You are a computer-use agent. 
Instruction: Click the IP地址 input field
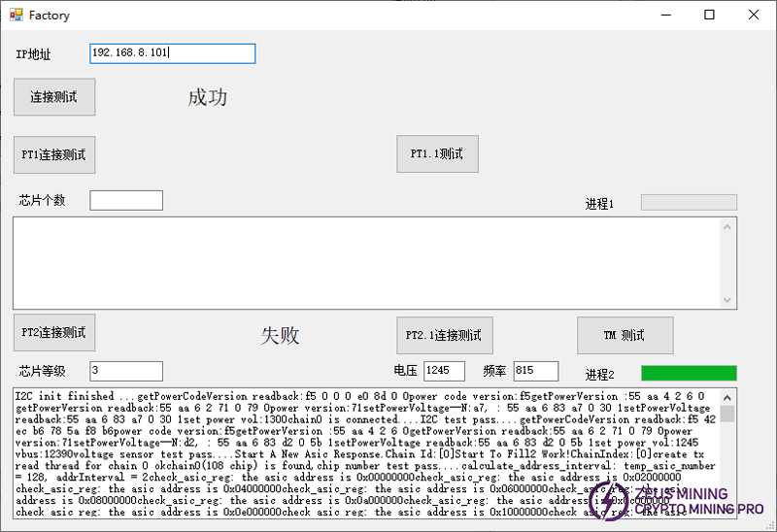(172, 53)
